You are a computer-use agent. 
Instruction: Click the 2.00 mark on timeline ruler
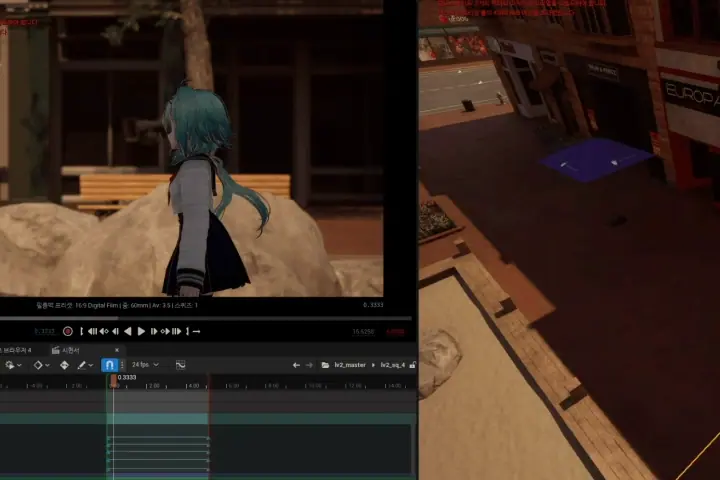[x=153, y=386]
